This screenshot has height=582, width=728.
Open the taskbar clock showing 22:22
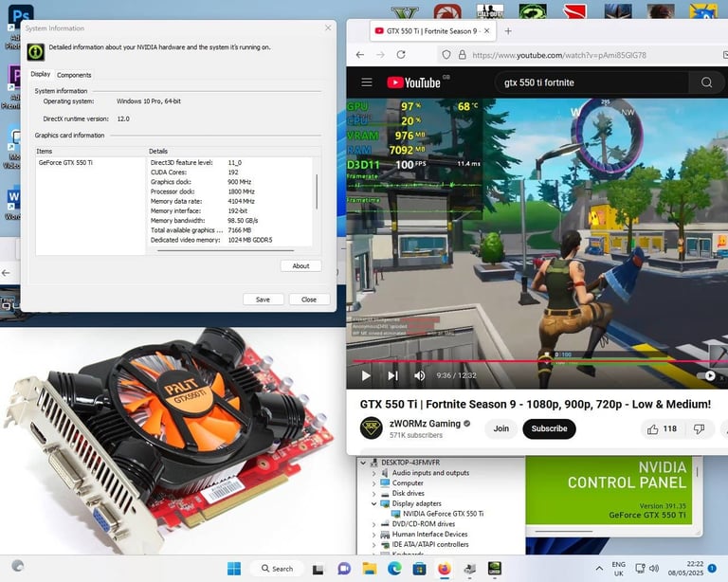click(x=685, y=569)
